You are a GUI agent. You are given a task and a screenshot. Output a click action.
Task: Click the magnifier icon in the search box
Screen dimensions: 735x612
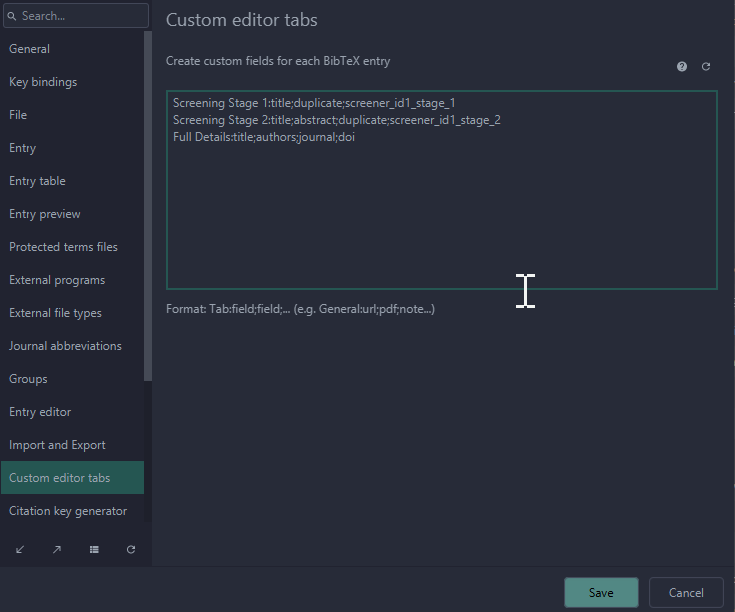[x=12, y=16]
